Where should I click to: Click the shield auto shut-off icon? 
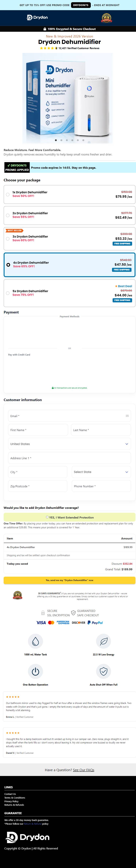pos(103,672)
